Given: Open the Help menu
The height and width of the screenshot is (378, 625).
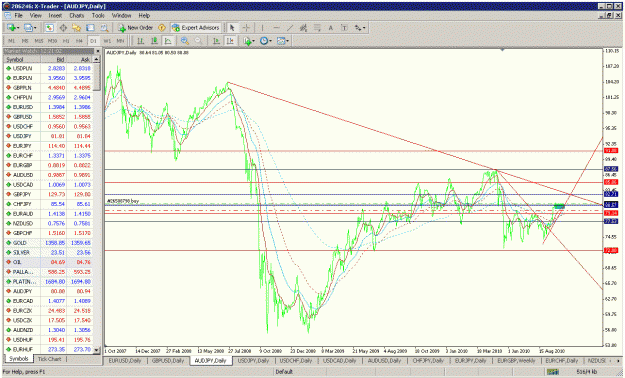Looking at the screenshot, I should (144, 15).
